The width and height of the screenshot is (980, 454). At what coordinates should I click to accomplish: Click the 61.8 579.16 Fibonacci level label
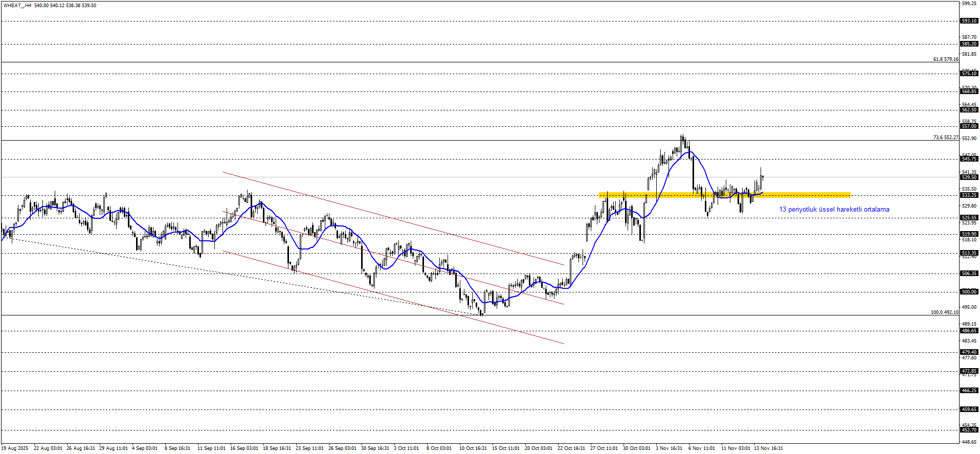(x=945, y=59)
